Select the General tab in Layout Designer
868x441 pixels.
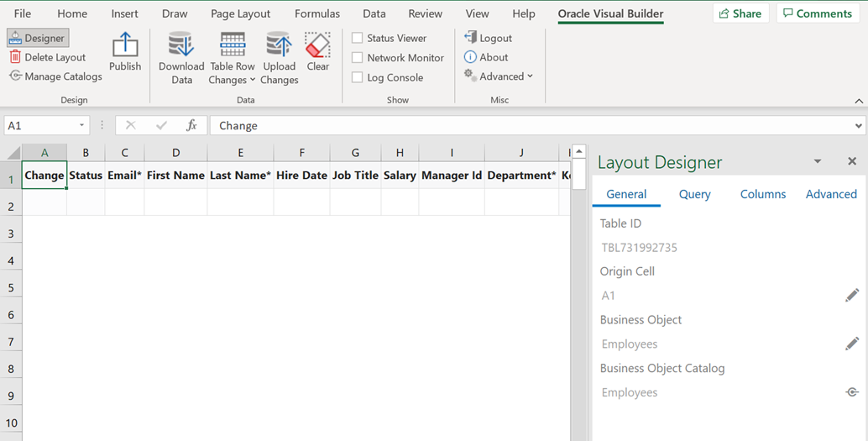[x=626, y=194]
